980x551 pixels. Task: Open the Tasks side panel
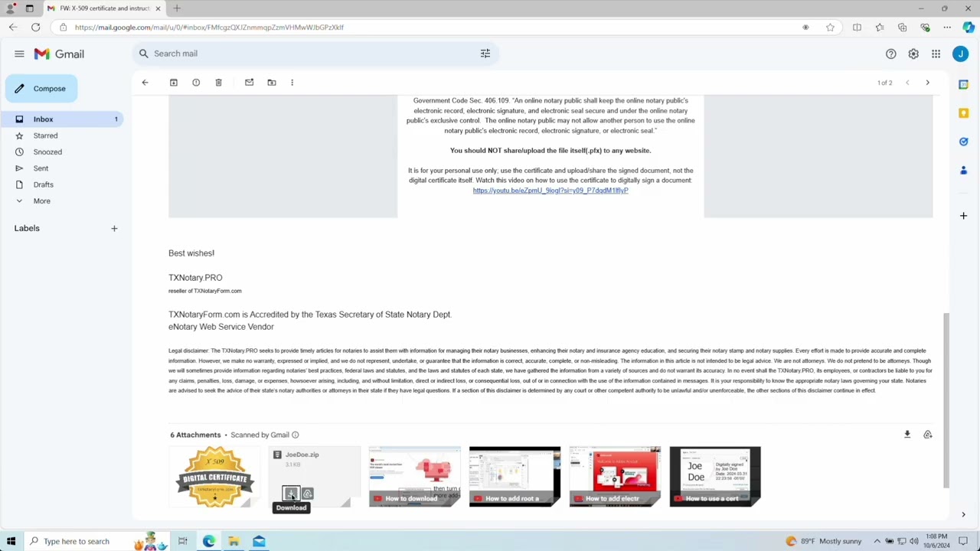click(963, 142)
